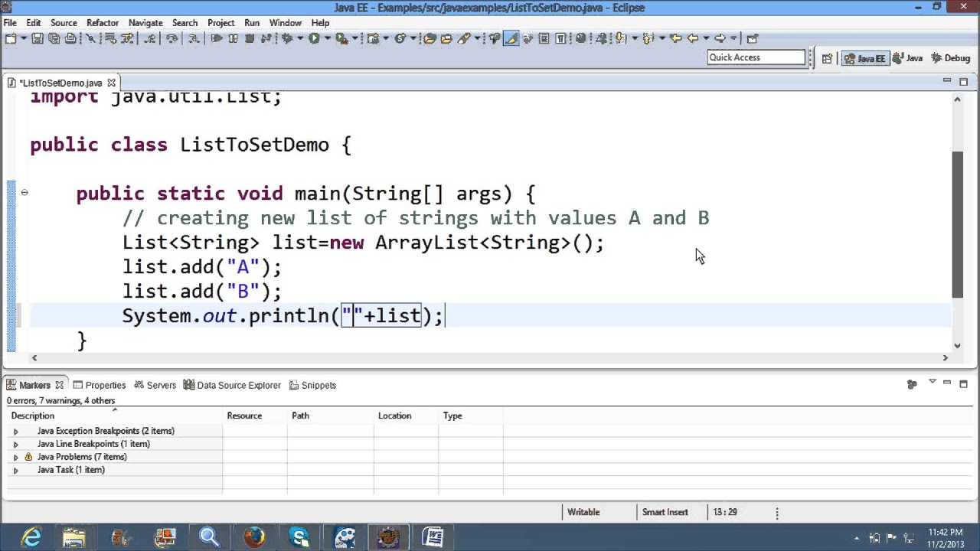Image resolution: width=980 pixels, height=551 pixels.
Task: Click the Suspend debug toolbar icon
Action: click(x=233, y=38)
